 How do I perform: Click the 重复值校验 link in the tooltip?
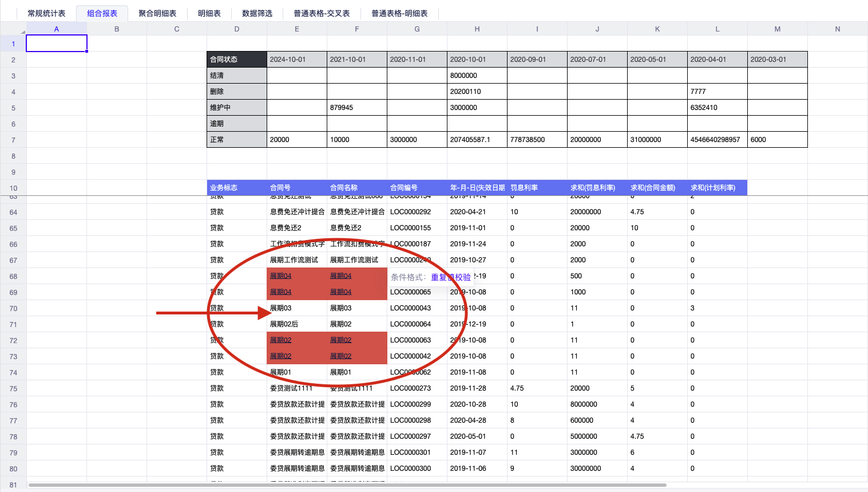click(x=451, y=277)
